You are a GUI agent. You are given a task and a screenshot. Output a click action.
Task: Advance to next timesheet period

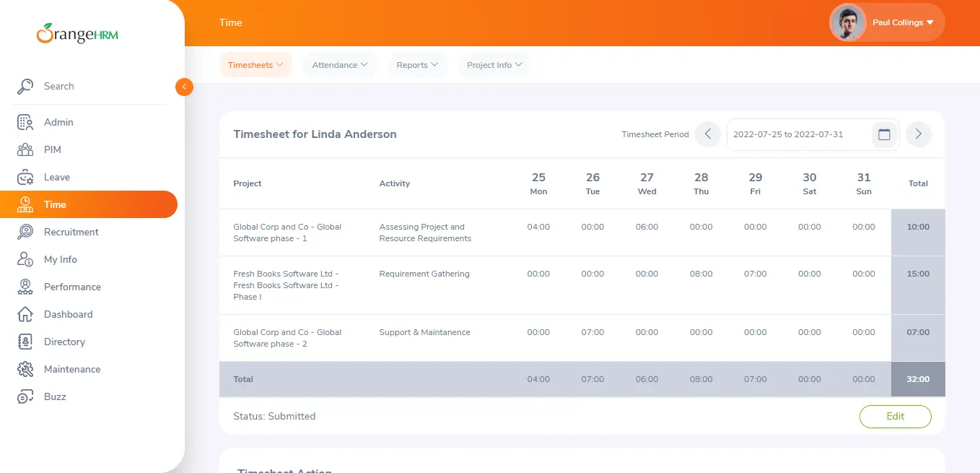pos(918,134)
